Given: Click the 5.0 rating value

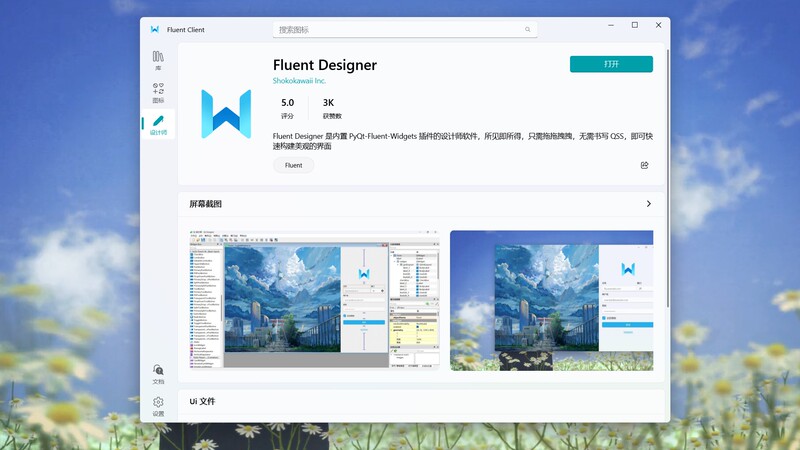Looking at the screenshot, I should coord(287,103).
